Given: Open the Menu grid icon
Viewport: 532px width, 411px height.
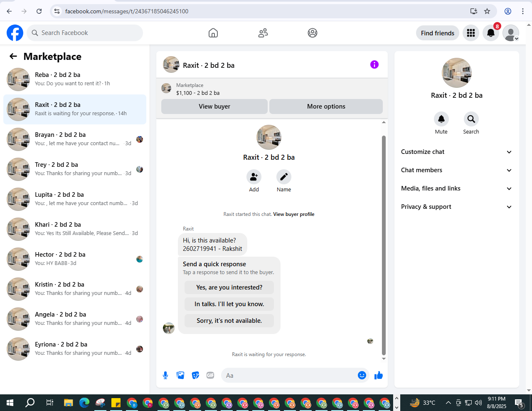Looking at the screenshot, I should point(471,33).
